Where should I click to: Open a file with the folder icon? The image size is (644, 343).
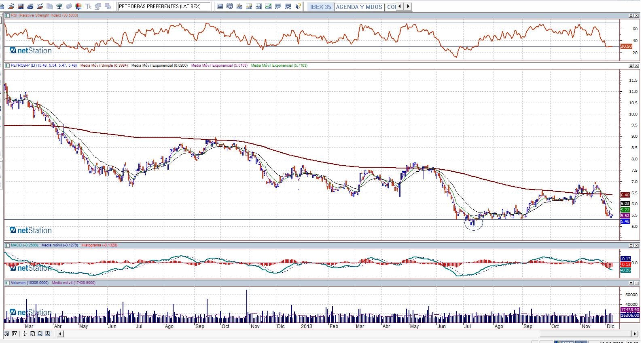click(x=11, y=6)
